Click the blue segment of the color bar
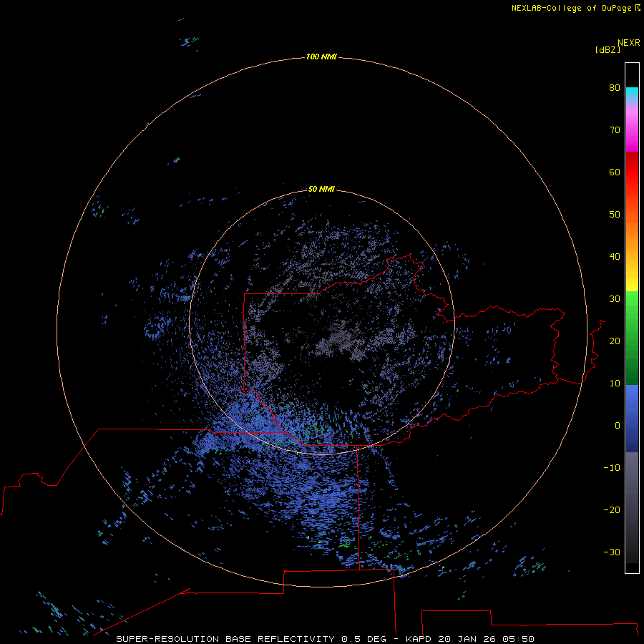The height and width of the screenshot is (644, 644). (x=632, y=418)
